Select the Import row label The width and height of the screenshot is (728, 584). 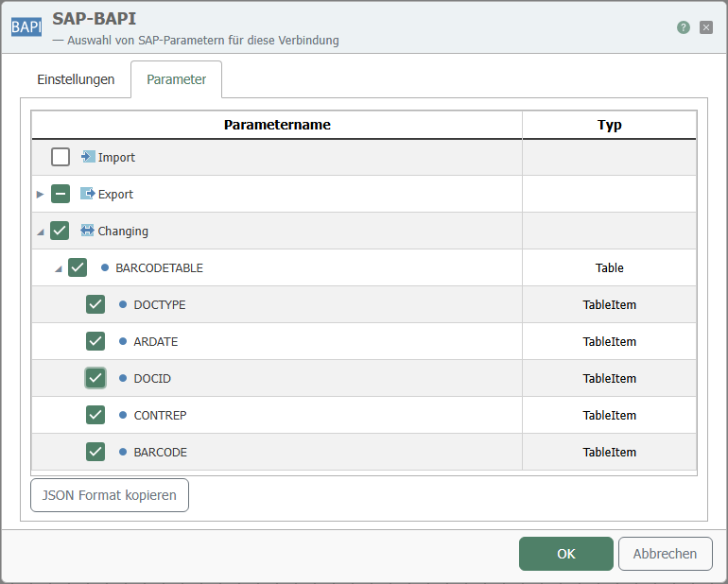[116, 158]
